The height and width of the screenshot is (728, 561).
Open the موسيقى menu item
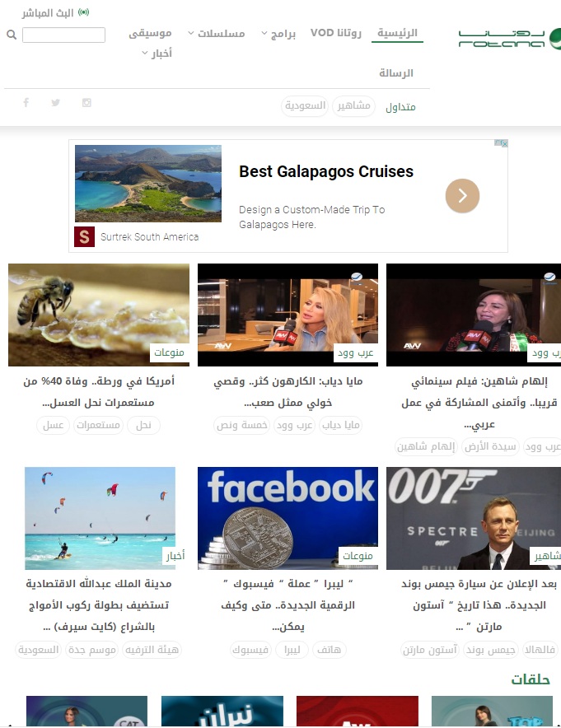(150, 33)
